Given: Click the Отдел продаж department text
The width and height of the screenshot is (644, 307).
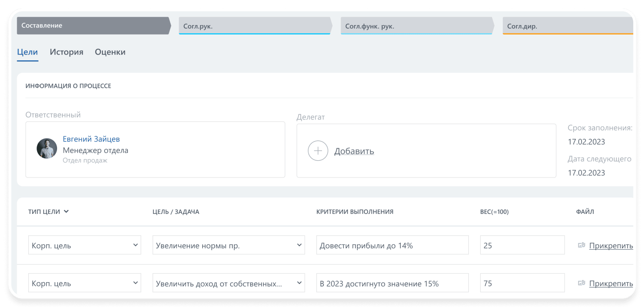Looking at the screenshot, I should 85,161.
